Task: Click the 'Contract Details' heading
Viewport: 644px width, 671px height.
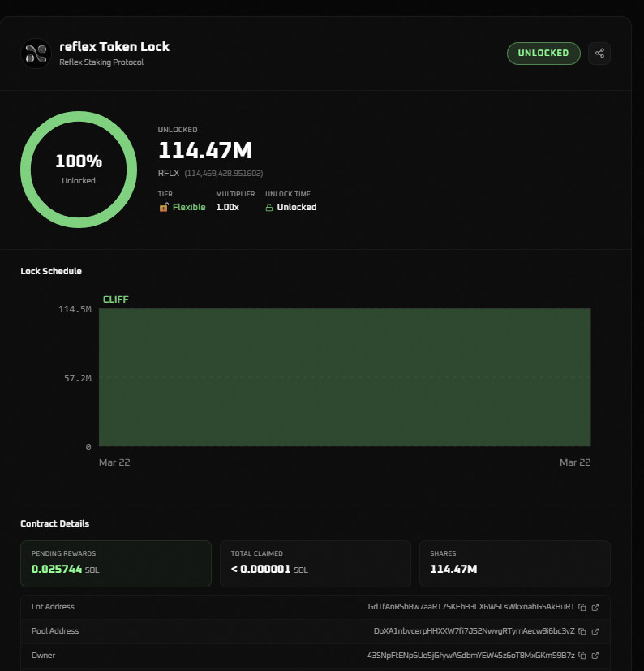Action: 55,523
